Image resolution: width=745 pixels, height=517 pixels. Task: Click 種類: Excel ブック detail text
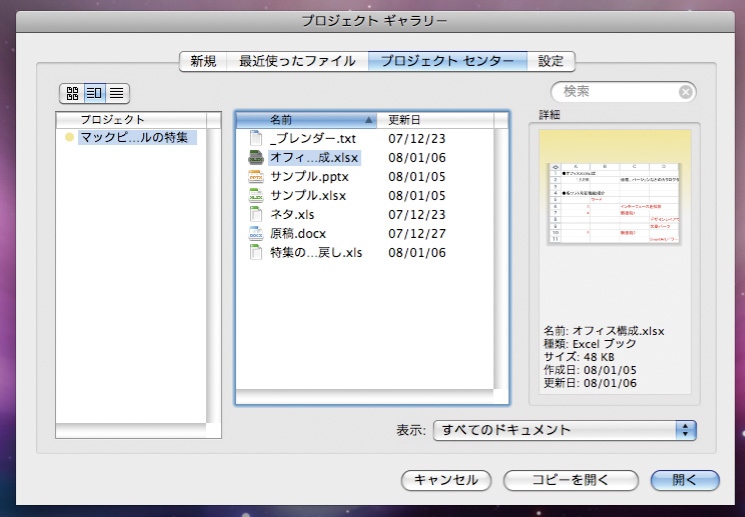(590, 344)
